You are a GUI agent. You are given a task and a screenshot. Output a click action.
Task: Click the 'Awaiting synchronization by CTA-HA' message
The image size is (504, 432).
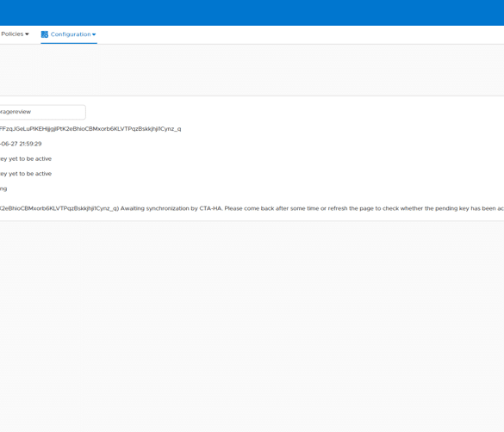pyautogui.click(x=252, y=208)
